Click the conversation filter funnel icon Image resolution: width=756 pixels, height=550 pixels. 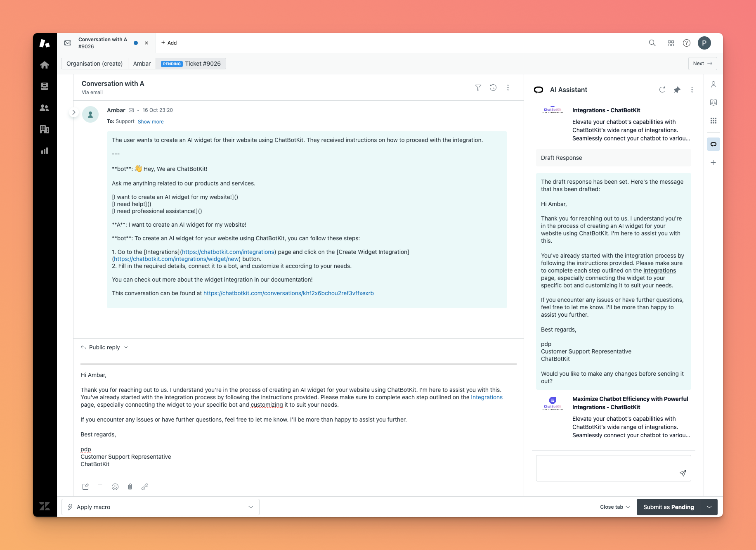pyautogui.click(x=478, y=88)
